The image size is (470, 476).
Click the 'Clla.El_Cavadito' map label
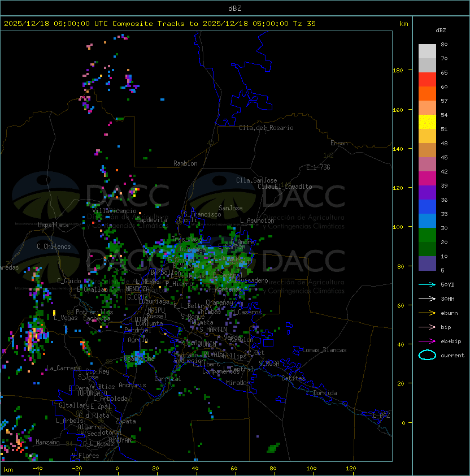pos(285,187)
